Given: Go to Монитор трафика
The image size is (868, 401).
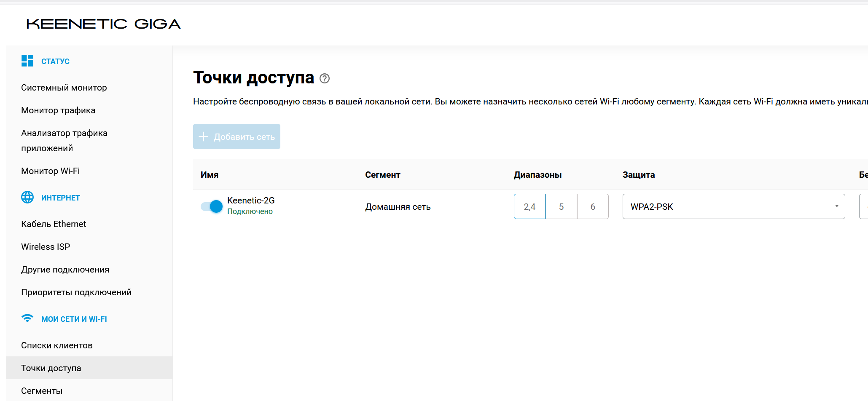Looking at the screenshot, I should coord(58,110).
